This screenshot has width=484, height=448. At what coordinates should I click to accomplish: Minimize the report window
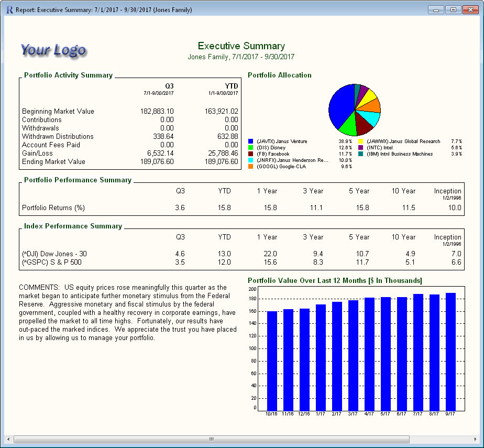pos(436,10)
